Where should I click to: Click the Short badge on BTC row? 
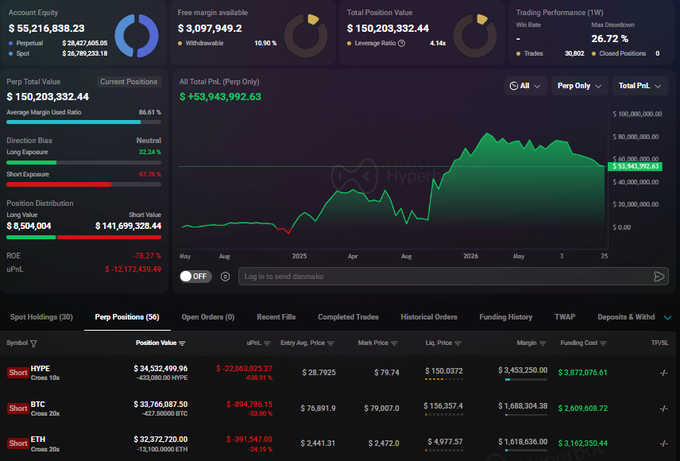[x=18, y=409]
